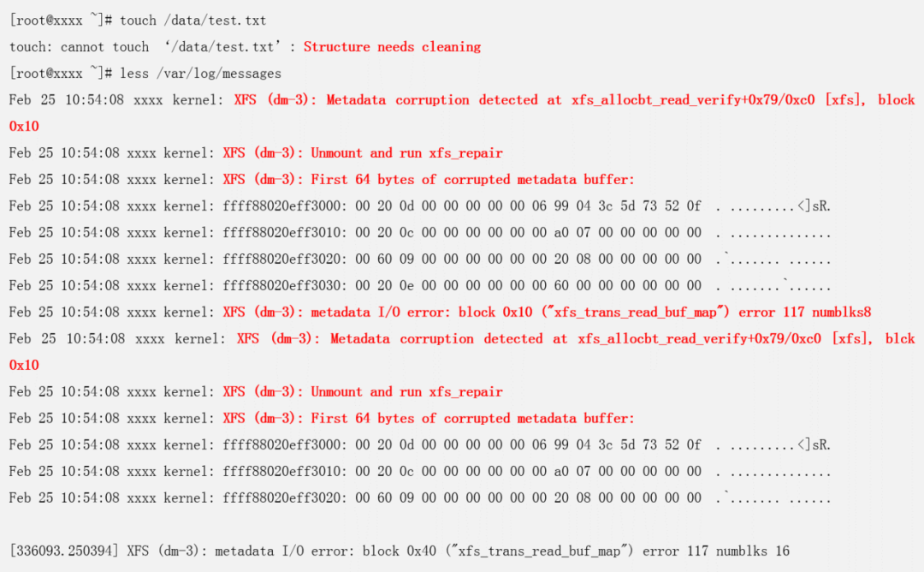Click the red 'Structure needs cleaning' error
Viewport: 924px width, 572px height.
click(392, 47)
